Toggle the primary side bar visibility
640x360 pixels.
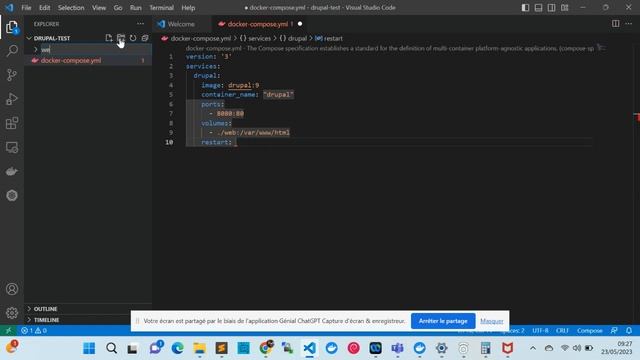click(x=525, y=8)
